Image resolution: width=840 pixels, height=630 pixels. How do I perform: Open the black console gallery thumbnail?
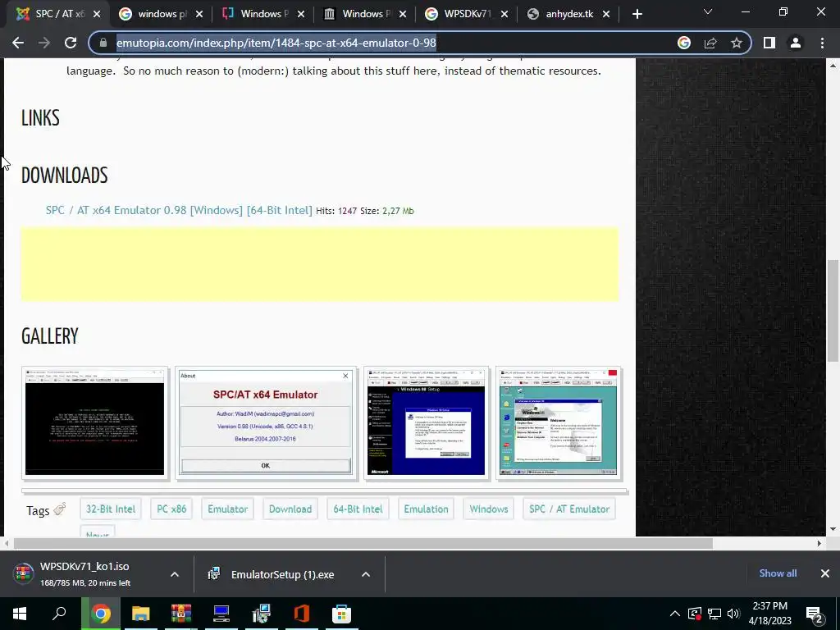point(95,422)
